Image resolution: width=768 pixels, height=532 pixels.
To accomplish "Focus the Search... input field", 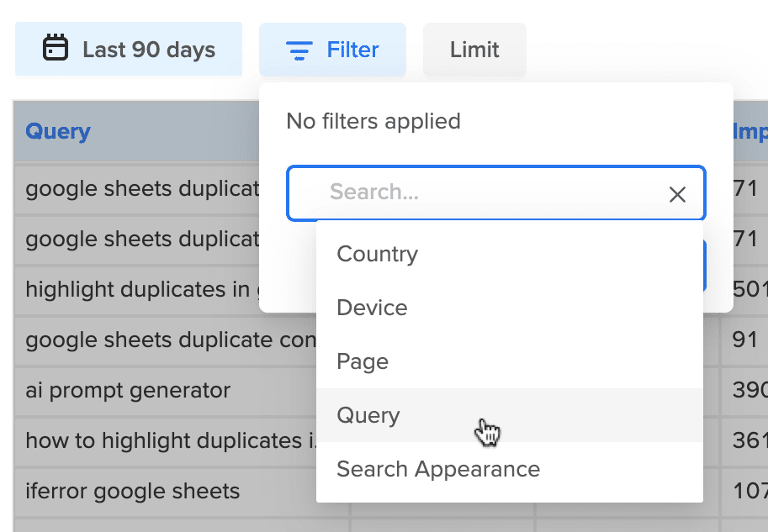I will (x=495, y=192).
